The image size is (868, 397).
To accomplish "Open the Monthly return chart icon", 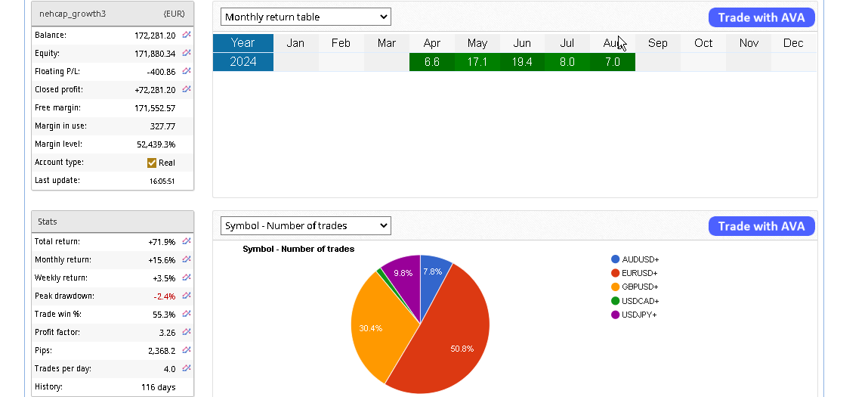I will click(x=187, y=259).
